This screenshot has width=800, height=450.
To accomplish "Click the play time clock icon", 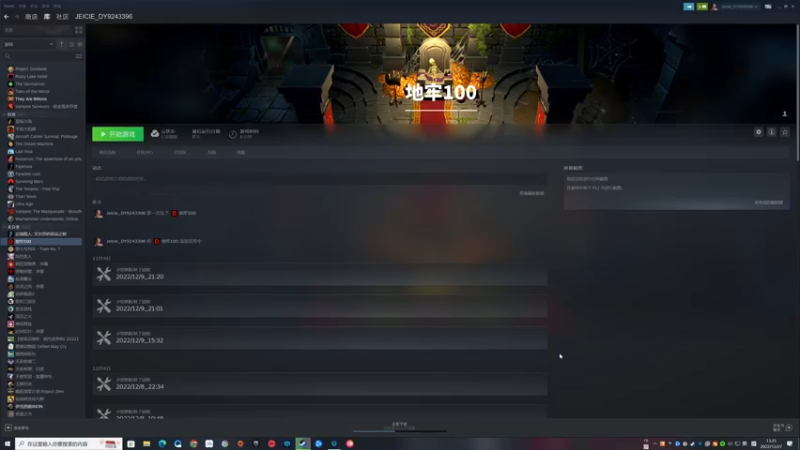I will pos(233,134).
